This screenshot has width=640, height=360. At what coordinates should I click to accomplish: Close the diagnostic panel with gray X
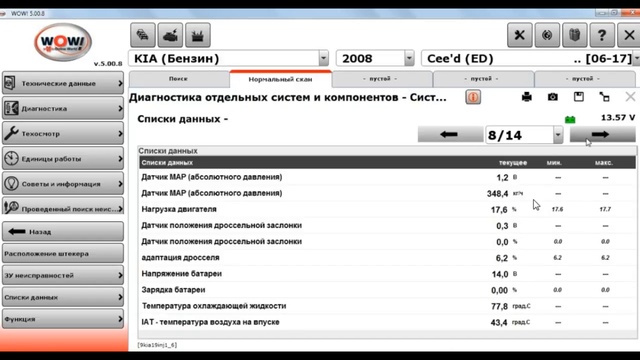tap(630, 97)
